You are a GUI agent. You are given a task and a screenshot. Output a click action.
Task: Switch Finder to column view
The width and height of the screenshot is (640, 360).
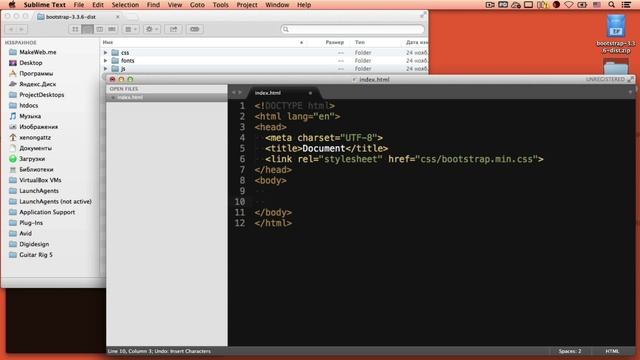point(100,29)
